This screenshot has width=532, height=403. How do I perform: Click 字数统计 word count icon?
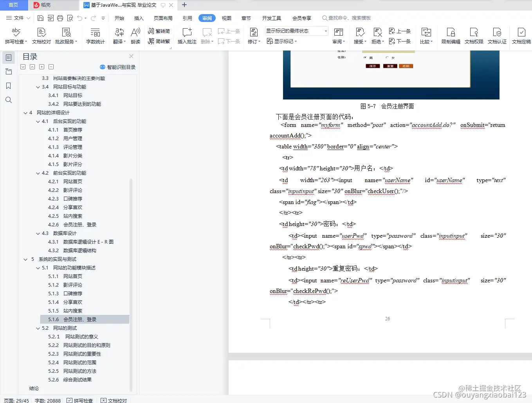click(95, 36)
